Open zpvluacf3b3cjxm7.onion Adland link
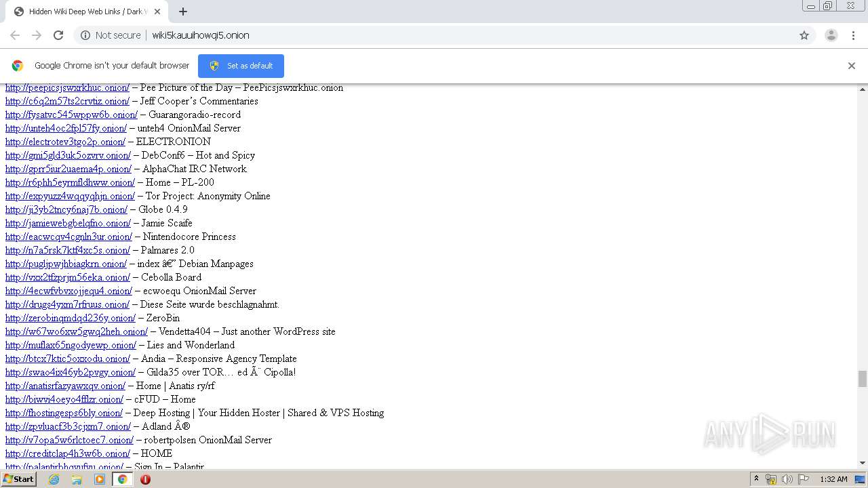 click(x=68, y=426)
